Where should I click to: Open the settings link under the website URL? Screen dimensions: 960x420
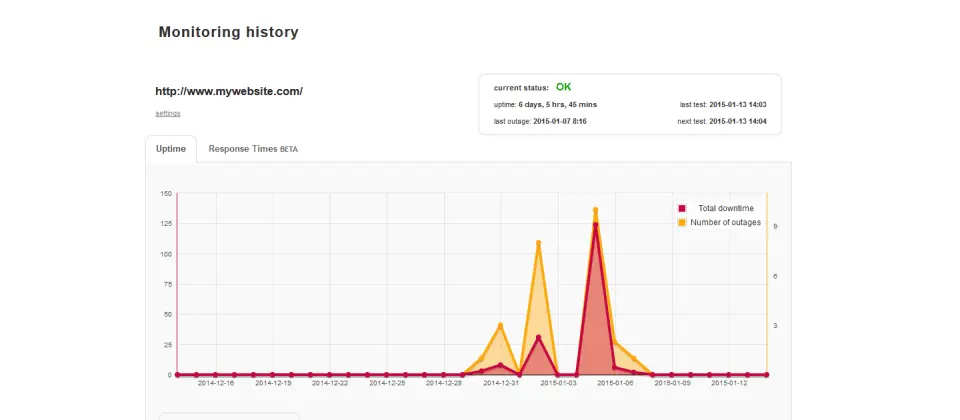168,113
